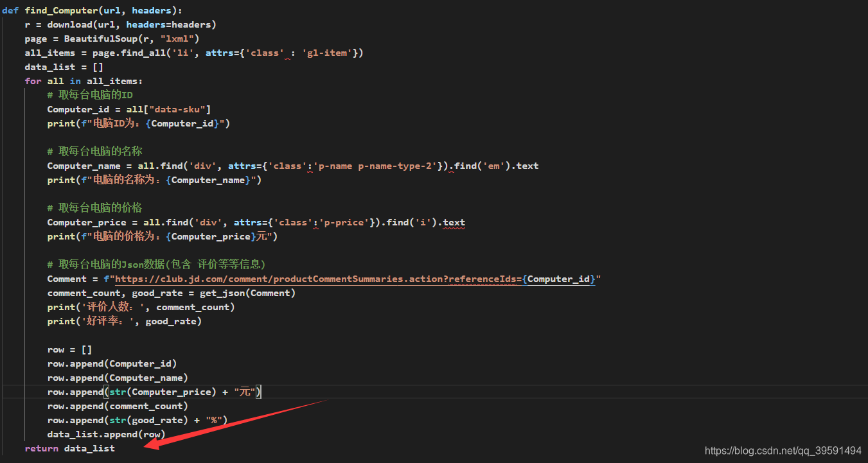Click the comment about Json数据 评价等等信息

157,265
